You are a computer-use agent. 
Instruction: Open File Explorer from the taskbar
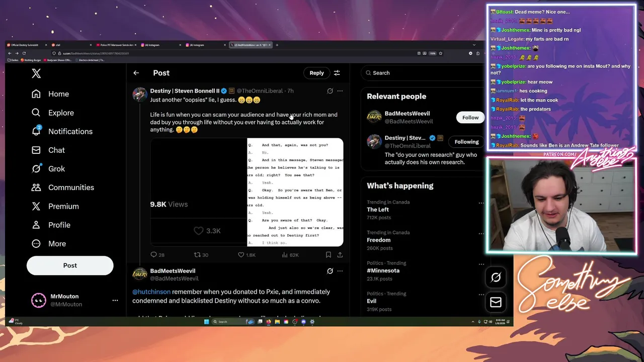[x=277, y=322]
